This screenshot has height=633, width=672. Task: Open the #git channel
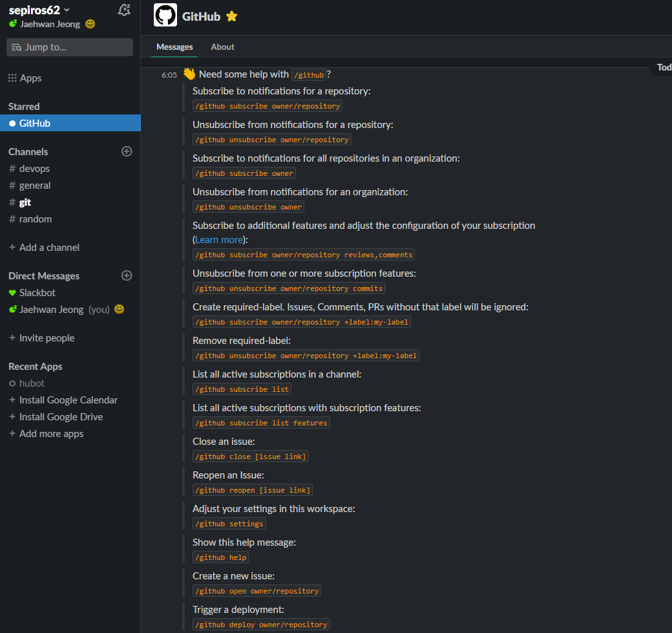pos(70,202)
